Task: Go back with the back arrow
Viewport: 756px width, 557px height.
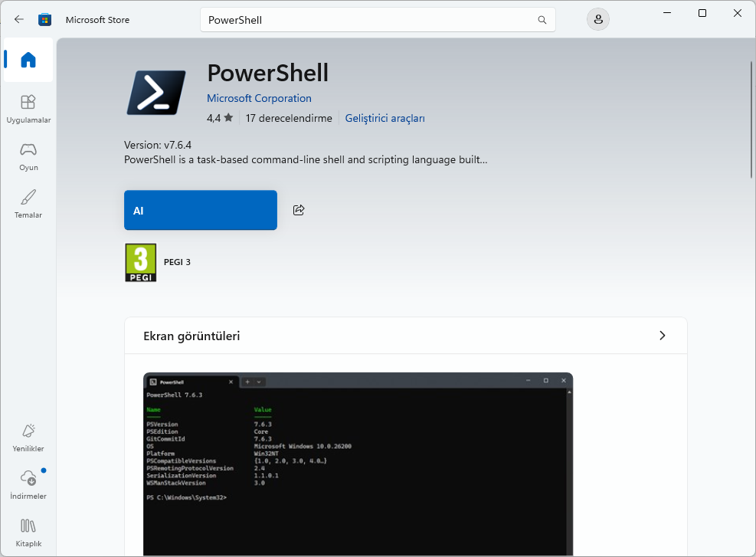Action: (19, 20)
